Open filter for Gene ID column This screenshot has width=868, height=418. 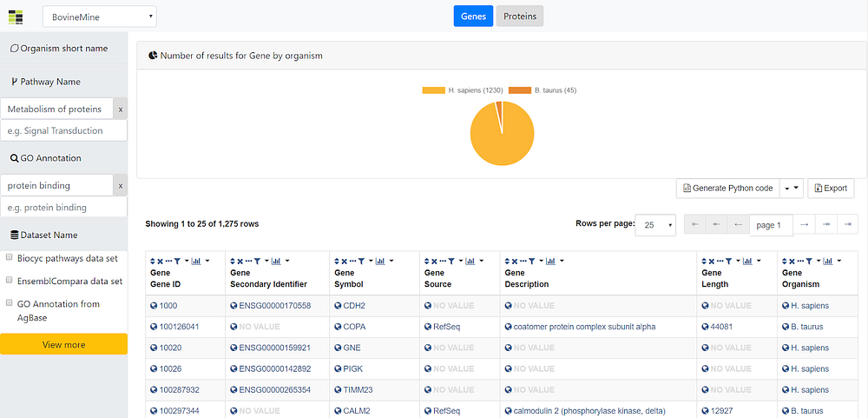click(177, 261)
